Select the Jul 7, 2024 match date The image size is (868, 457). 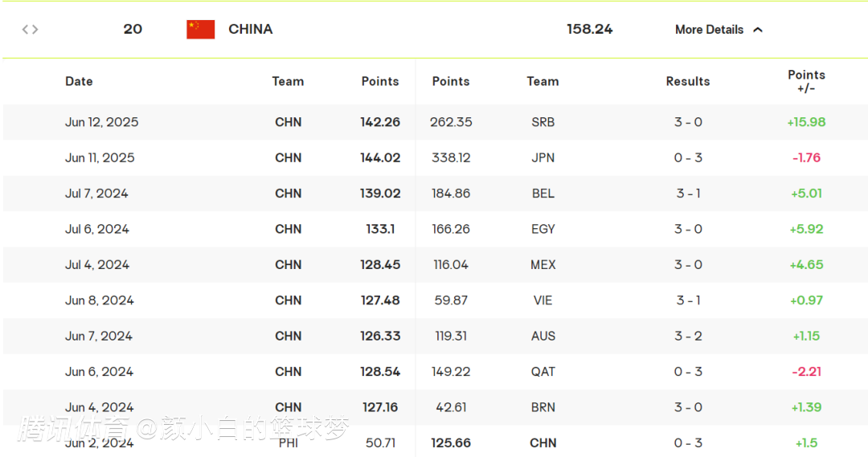click(96, 194)
